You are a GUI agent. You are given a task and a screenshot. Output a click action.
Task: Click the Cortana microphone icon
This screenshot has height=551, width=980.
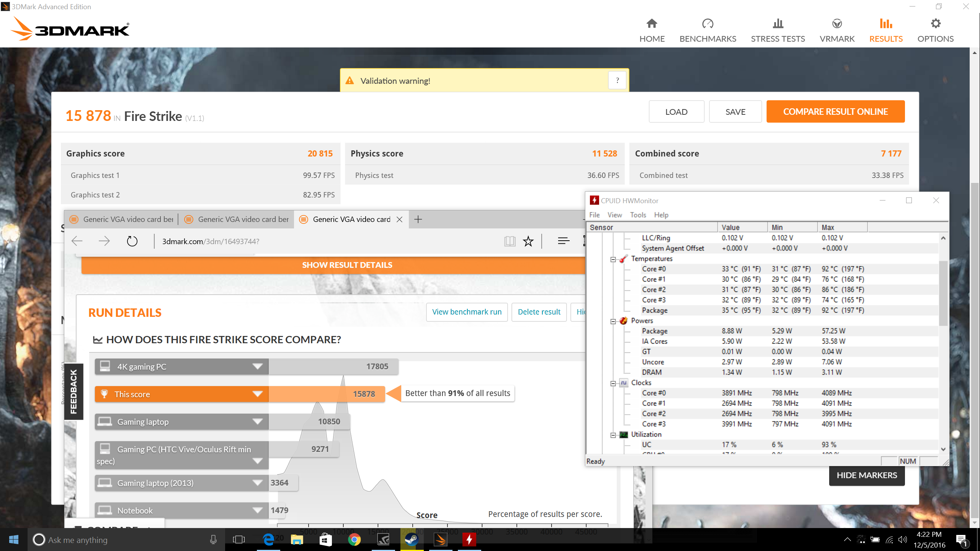click(x=213, y=540)
